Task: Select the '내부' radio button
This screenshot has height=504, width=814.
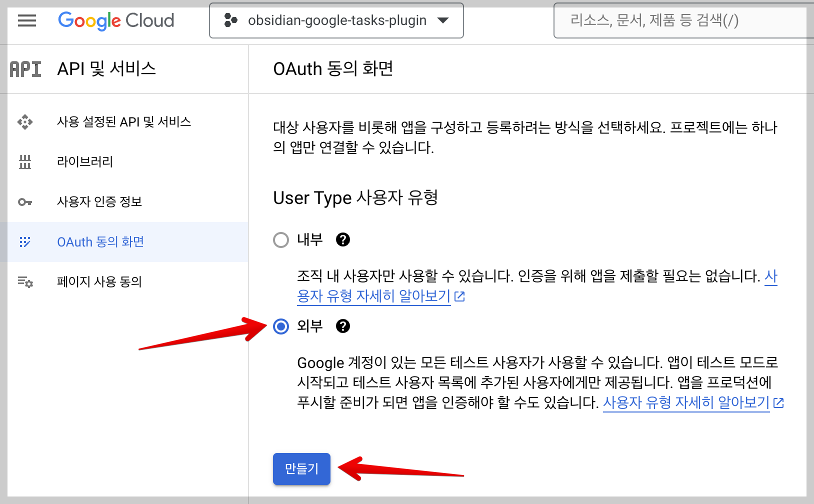Action: click(281, 240)
